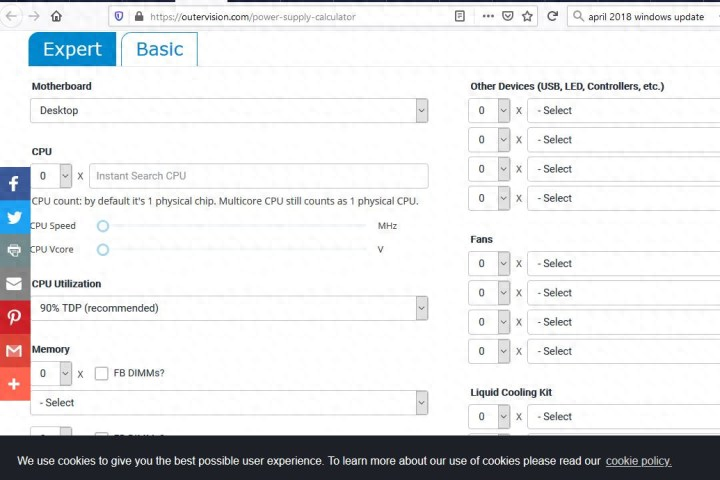Click the Instant Search CPU field

pyautogui.click(x=258, y=176)
